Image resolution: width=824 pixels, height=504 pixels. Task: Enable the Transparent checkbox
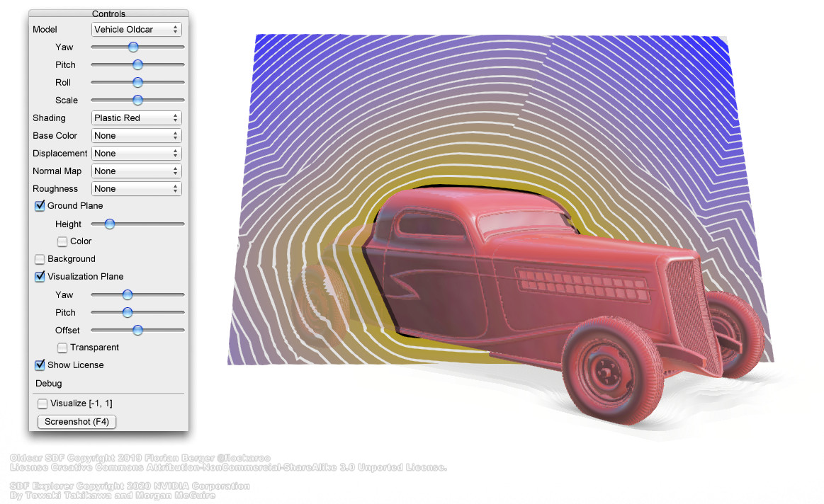click(62, 348)
